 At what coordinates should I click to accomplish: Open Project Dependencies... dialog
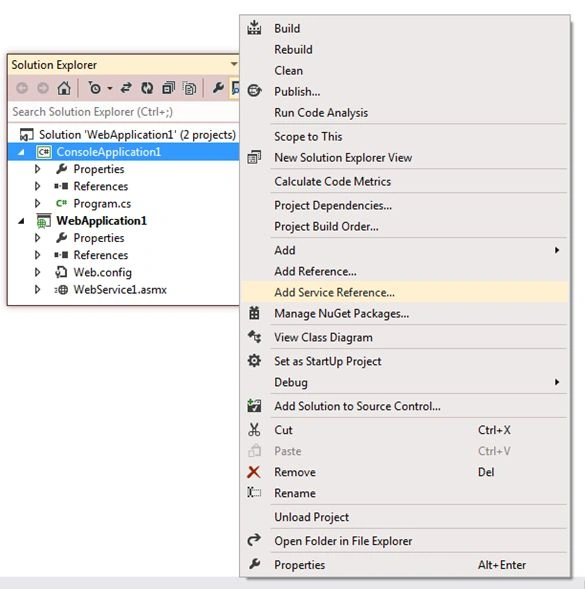[x=405, y=205]
